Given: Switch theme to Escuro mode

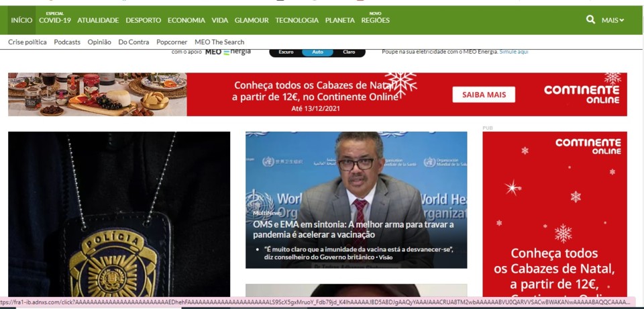Looking at the screenshot, I should coord(286,52).
